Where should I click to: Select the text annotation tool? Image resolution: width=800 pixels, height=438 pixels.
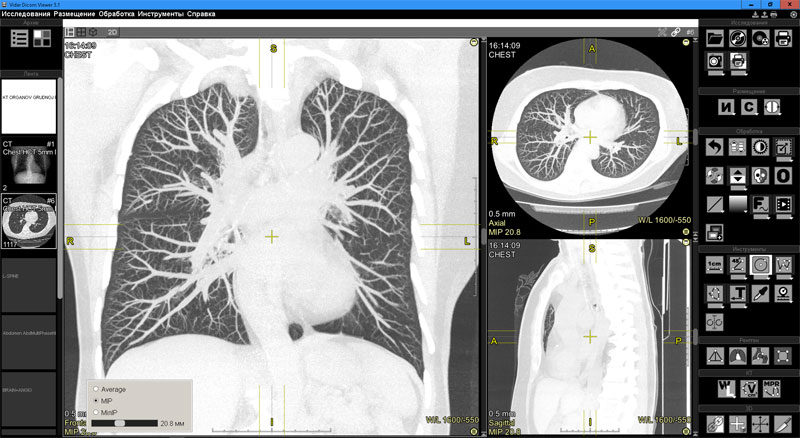[x=738, y=294]
